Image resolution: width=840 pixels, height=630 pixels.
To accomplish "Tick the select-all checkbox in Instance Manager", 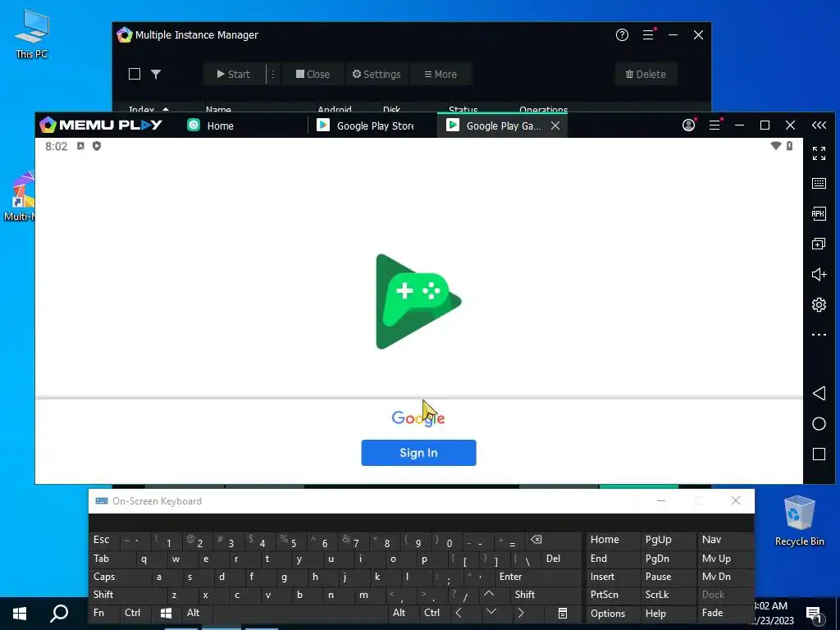I will pyautogui.click(x=135, y=74).
